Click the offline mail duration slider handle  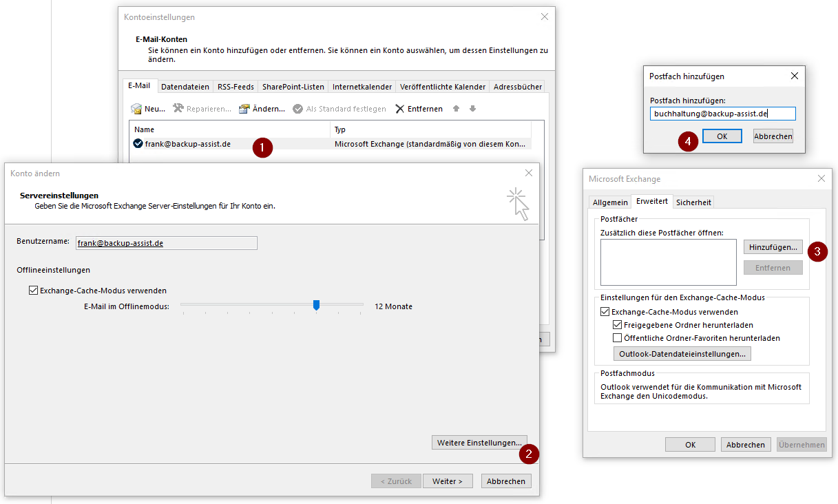coord(316,305)
